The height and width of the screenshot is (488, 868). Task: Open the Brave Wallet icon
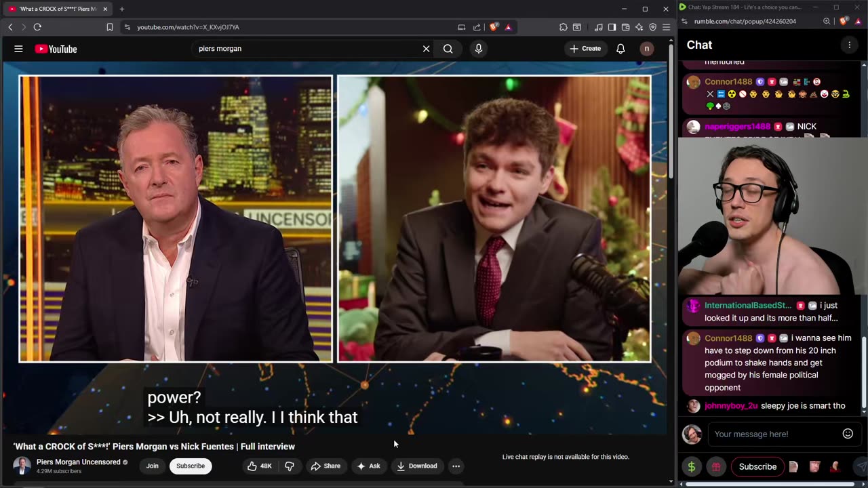[625, 27]
